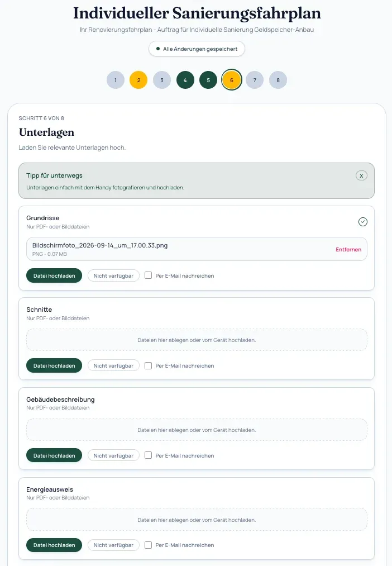Toggle 'Per E-Mail nachreichen' for Energieausweis
This screenshot has height=566, width=392.
(x=148, y=545)
